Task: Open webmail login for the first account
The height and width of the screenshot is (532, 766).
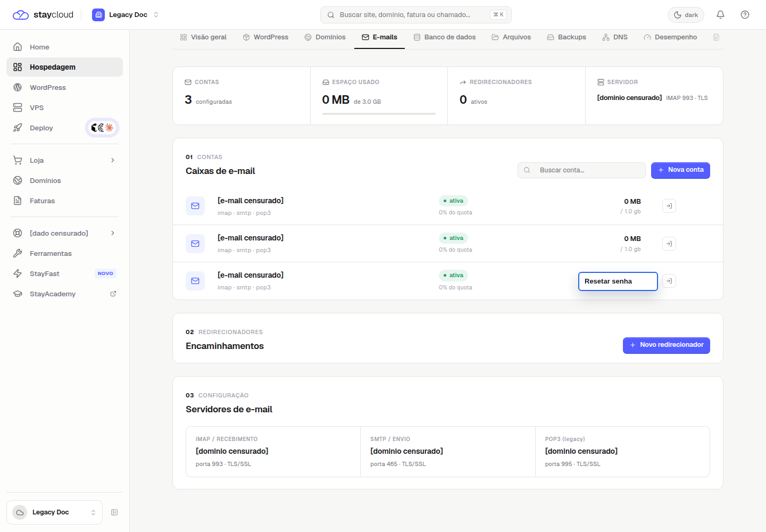Action: coord(669,206)
